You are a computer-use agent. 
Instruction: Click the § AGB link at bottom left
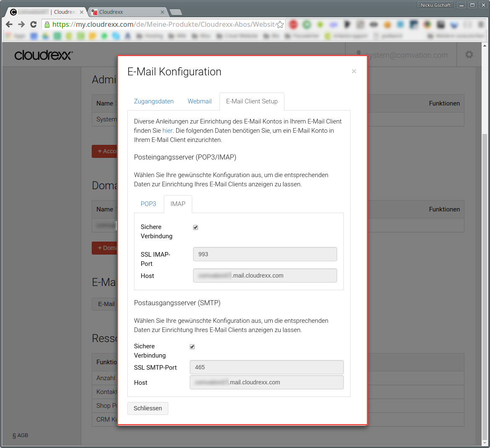pos(20,435)
